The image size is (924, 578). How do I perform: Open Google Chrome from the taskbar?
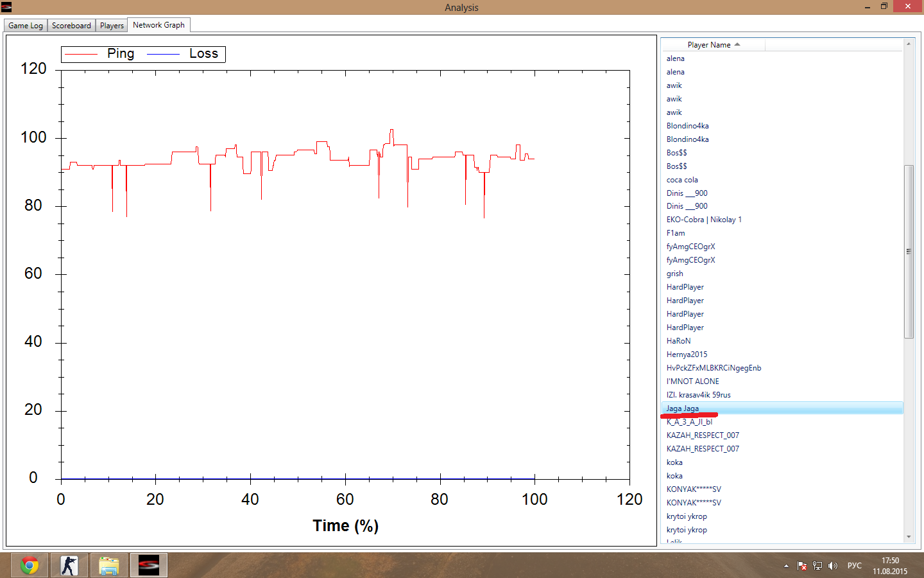(x=30, y=565)
